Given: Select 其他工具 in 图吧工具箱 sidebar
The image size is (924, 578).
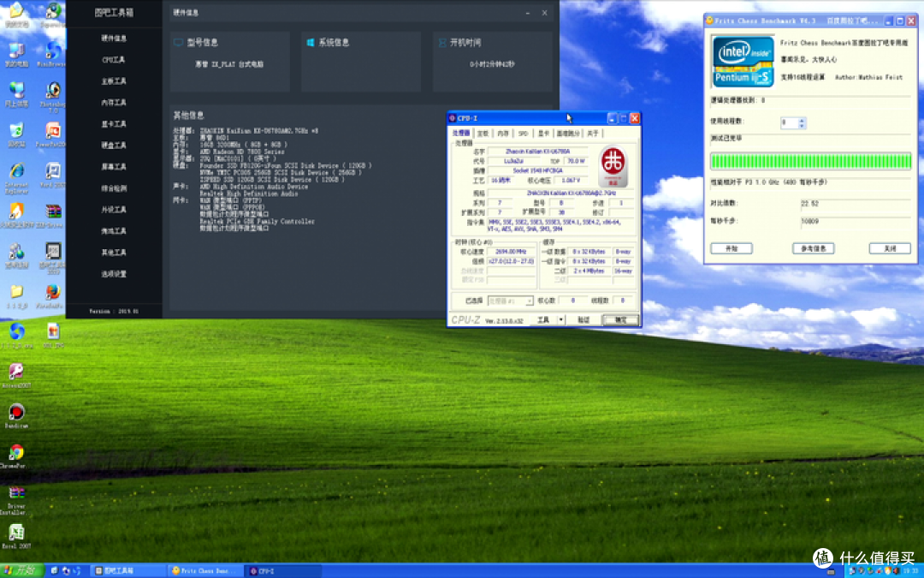Looking at the screenshot, I should tap(114, 253).
